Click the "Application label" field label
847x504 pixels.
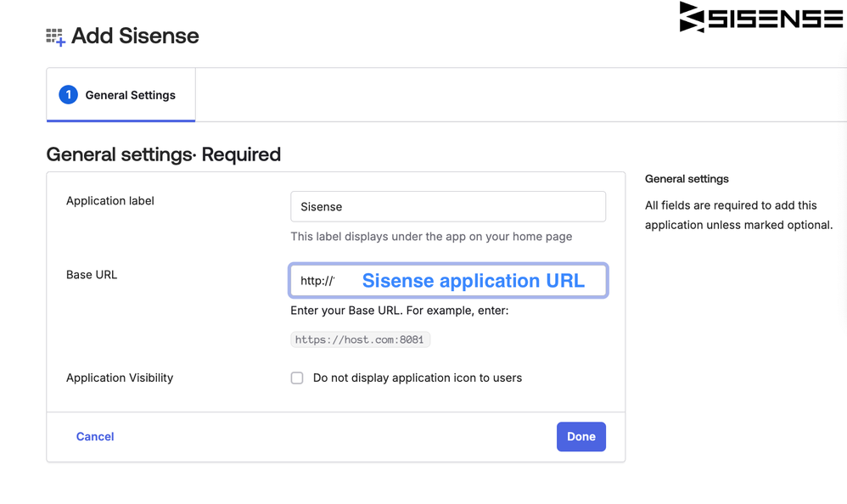pos(110,201)
